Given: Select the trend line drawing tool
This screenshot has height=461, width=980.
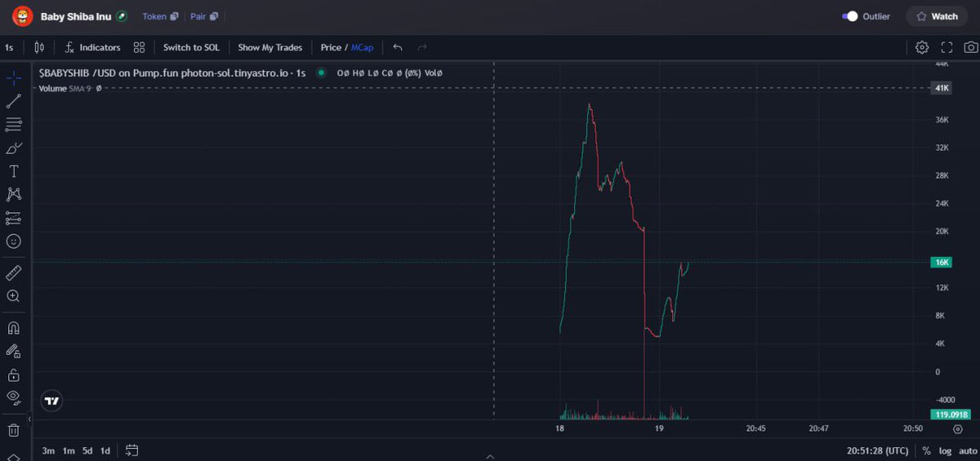Looking at the screenshot, I should (x=14, y=101).
